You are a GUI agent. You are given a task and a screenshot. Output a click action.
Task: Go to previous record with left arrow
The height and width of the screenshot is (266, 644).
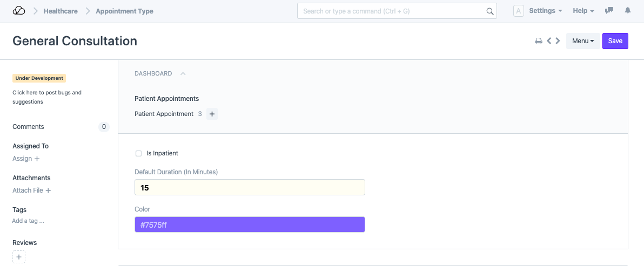[549, 41]
